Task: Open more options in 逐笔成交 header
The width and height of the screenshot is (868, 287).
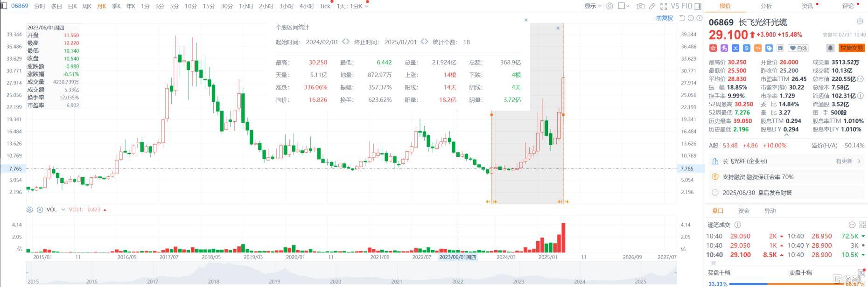Action: pyautogui.click(x=852, y=225)
